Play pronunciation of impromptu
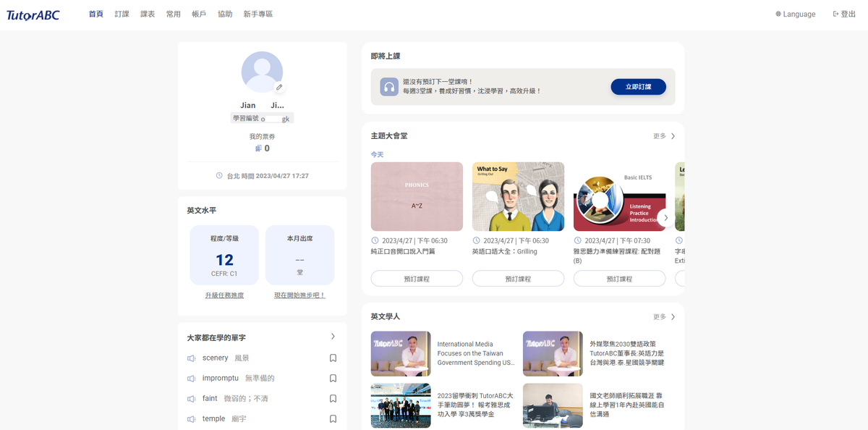 point(192,379)
